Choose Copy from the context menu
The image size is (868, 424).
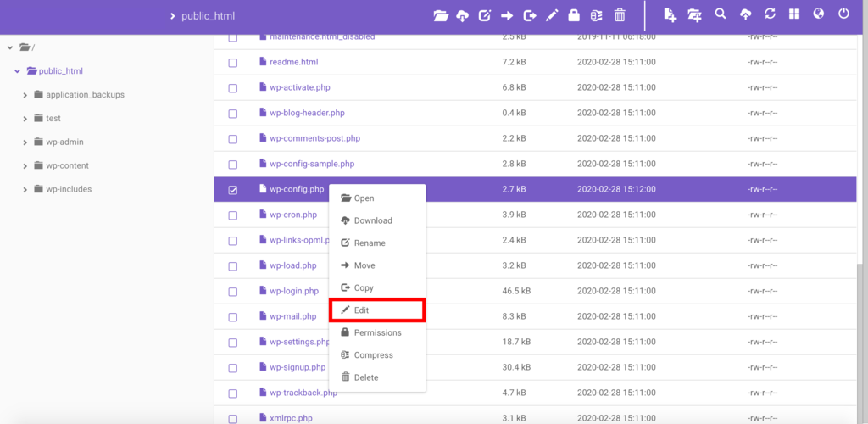377,287
